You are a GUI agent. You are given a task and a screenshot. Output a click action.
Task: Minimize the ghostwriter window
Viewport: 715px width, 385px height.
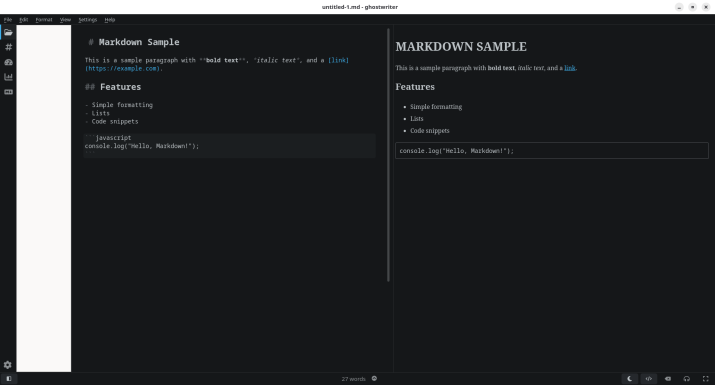679,7
